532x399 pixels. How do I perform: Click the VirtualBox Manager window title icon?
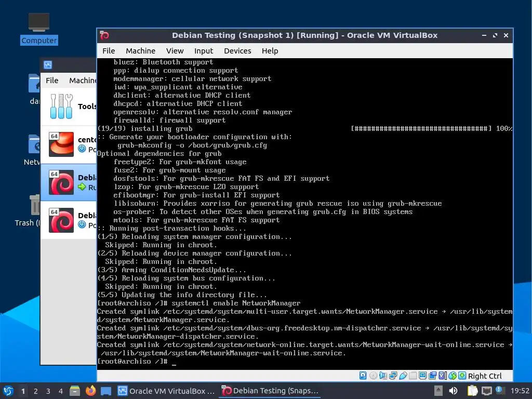(x=48, y=65)
